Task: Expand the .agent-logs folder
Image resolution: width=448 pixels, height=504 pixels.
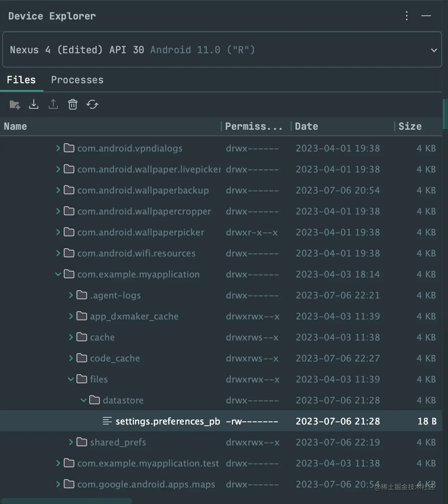Action: 71,295
